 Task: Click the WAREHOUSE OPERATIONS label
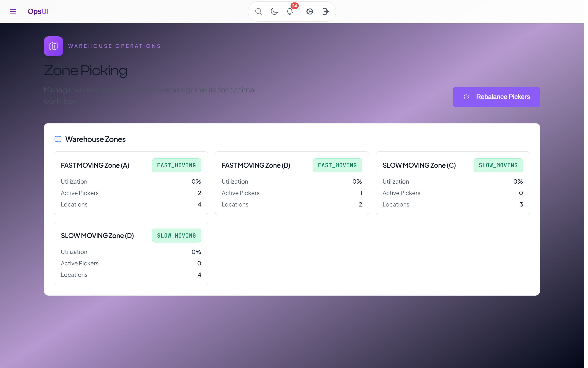tap(115, 46)
